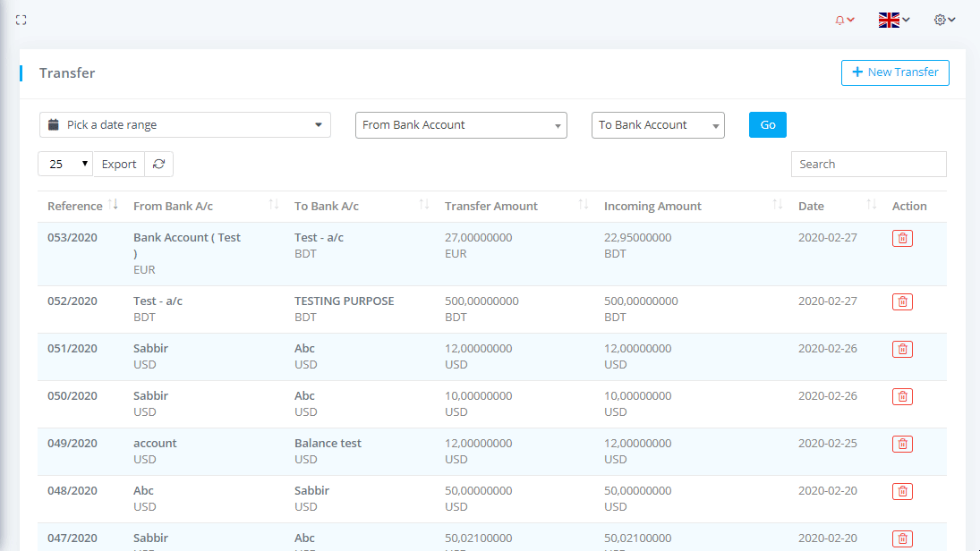This screenshot has height=551, width=980.
Task: Click the fullscreen toggle icon
Action: pos(21,20)
